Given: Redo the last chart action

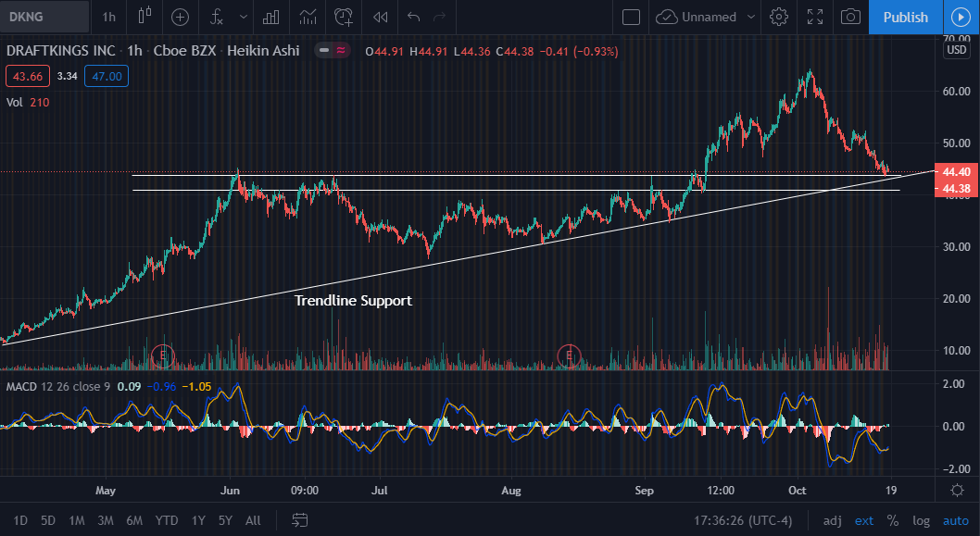Looking at the screenshot, I should coord(440,17).
